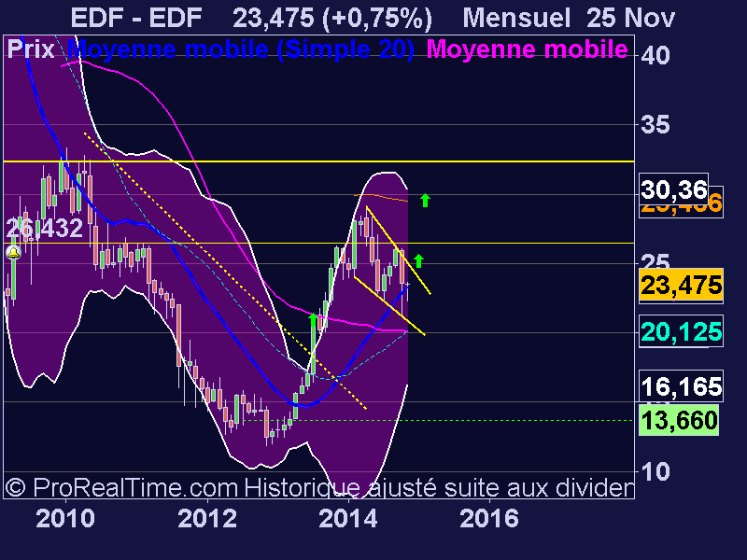Click the 16,165 lower band label
The image size is (747, 560).
coord(682,386)
